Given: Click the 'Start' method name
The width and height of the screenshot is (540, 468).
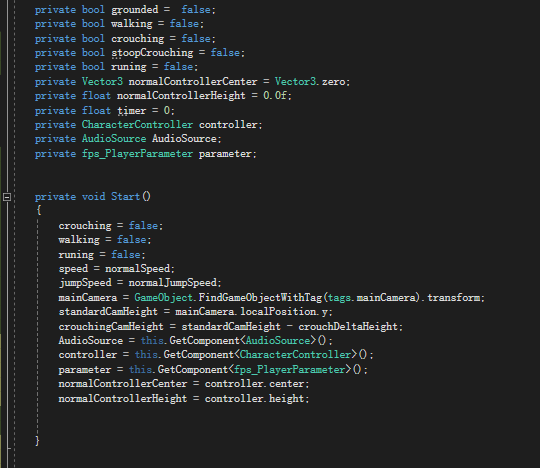Looking at the screenshot, I should (125, 197).
